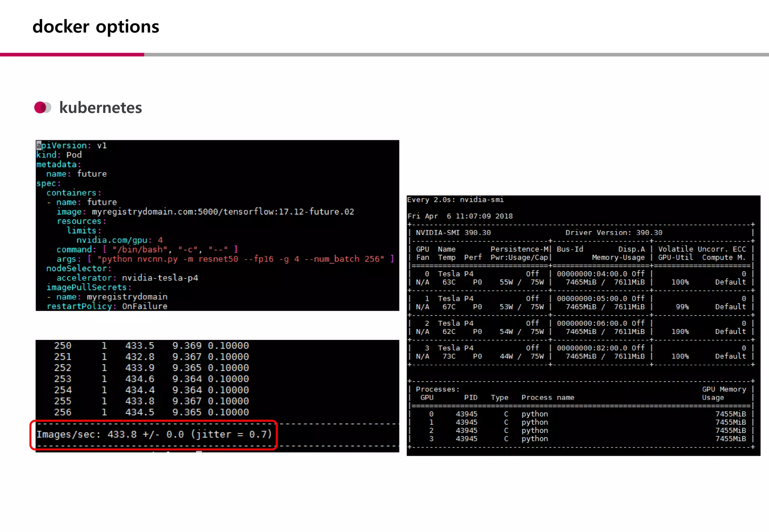769x532 pixels.
Task: Click the 'nvidia.com/gpu: 4' line
Action: pyautogui.click(x=120, y=240)
